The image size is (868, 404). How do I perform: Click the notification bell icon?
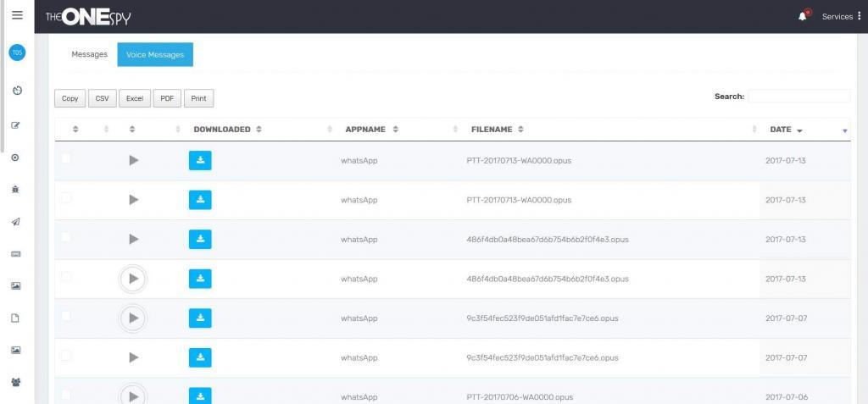click(803, 16)
